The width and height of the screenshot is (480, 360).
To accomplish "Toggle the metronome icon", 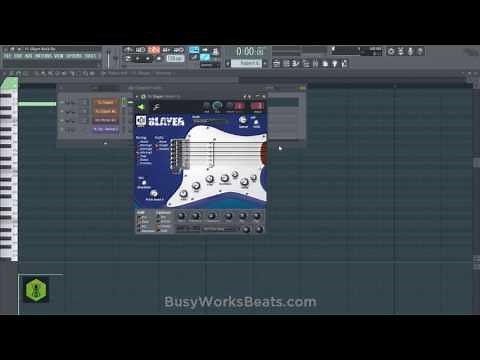I will (128, 50).
